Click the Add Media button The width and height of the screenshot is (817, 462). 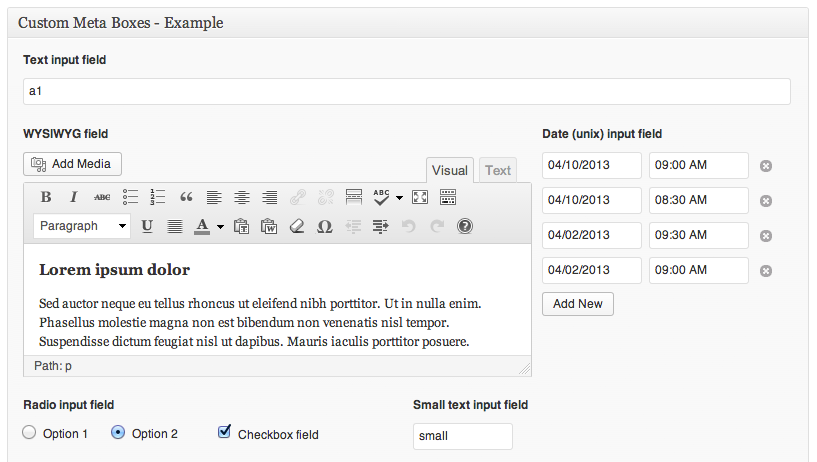pyautogui.click(x=72, y=164)
